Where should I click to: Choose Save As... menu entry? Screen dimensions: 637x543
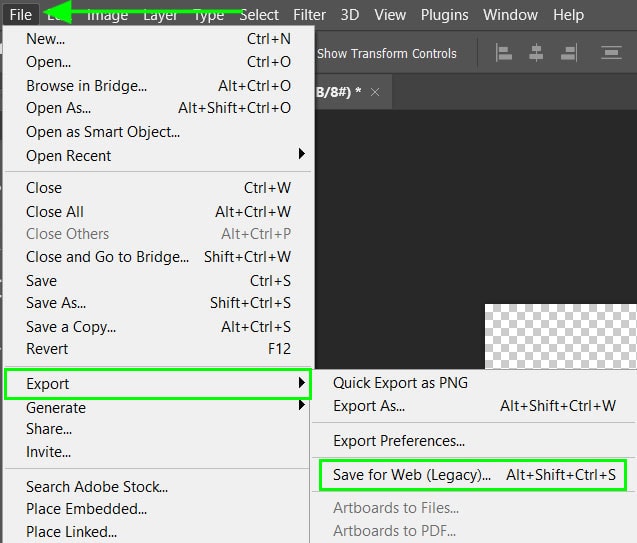tap(158, 303)
